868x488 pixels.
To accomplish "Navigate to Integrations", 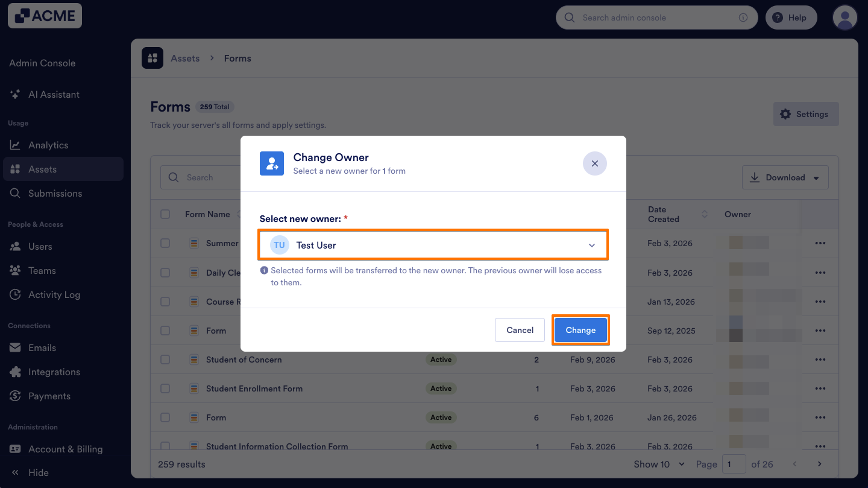I will [x=54, y=372].
